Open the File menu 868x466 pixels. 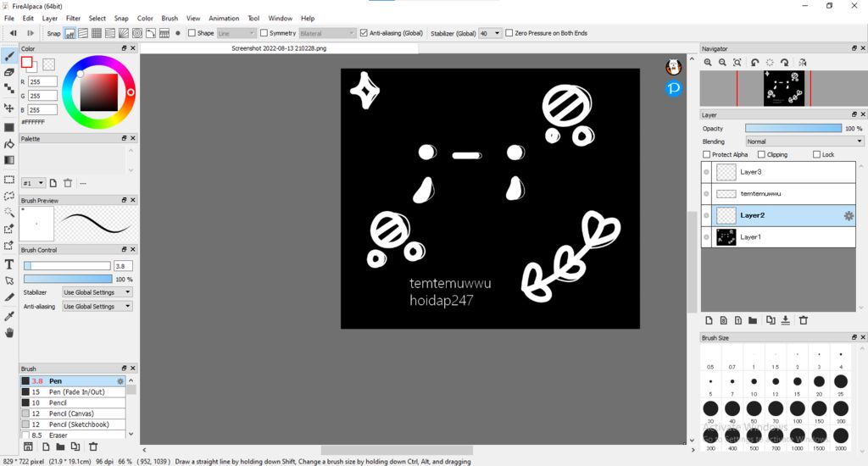[9, 19]
